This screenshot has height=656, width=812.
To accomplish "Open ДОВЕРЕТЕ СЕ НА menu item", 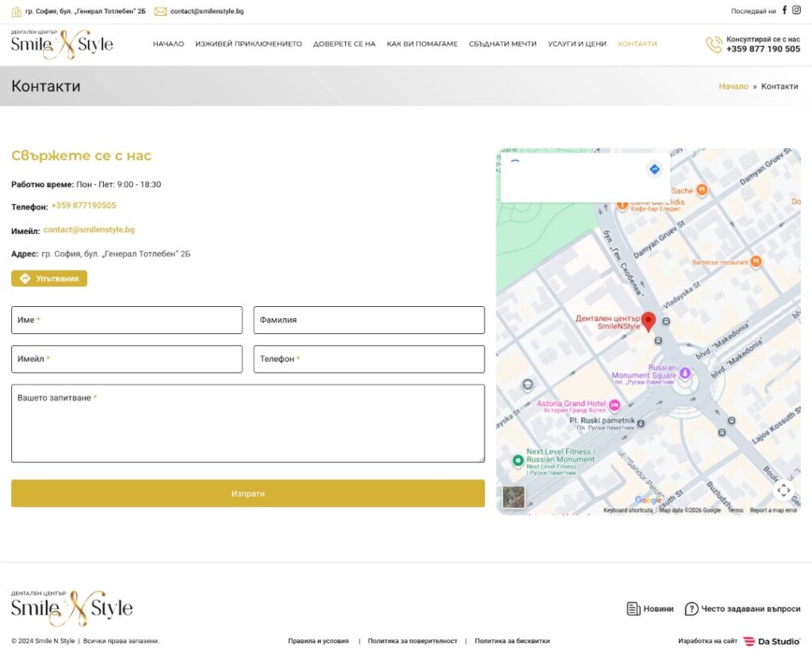I will point(344,44).
